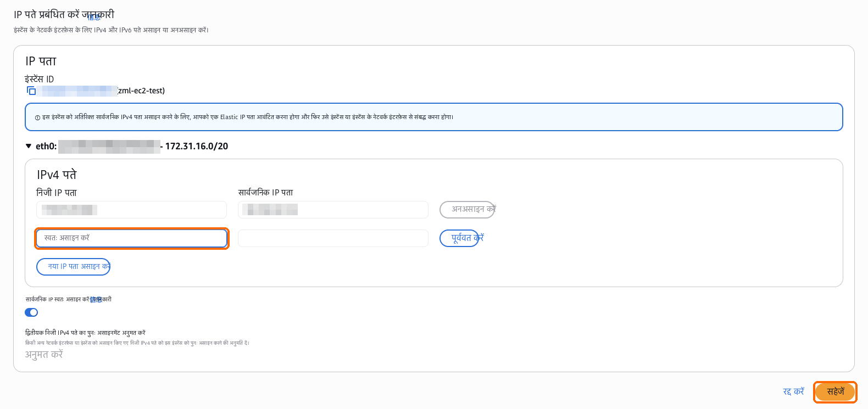Open info link beside public IP auto-assign label
This screenshot has width=868, height=409.
(96, 300)
